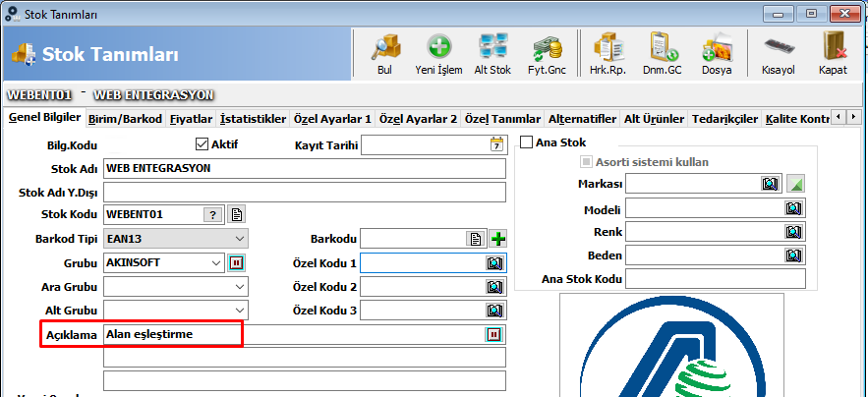Expand the Ara Grubu dropdown
Image resolution: width=868 pixels, height=397 pixels.
point(239,287)
